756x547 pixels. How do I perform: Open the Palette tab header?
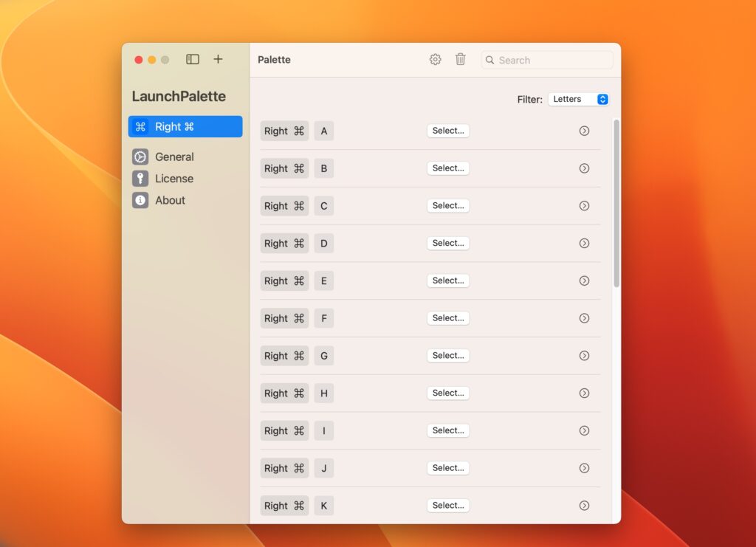(x=274, y=59)
